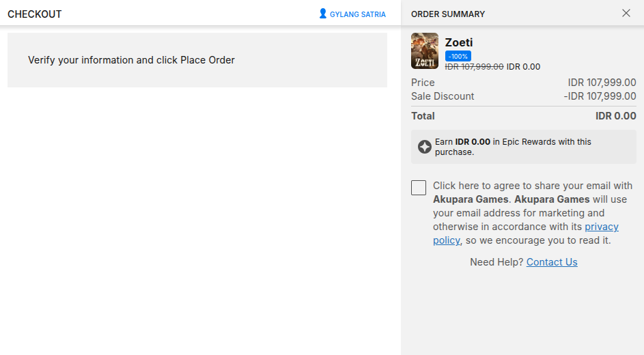Tick the share email with Akupara Games checkbox

pyautogui.click(x=419, y=188)
